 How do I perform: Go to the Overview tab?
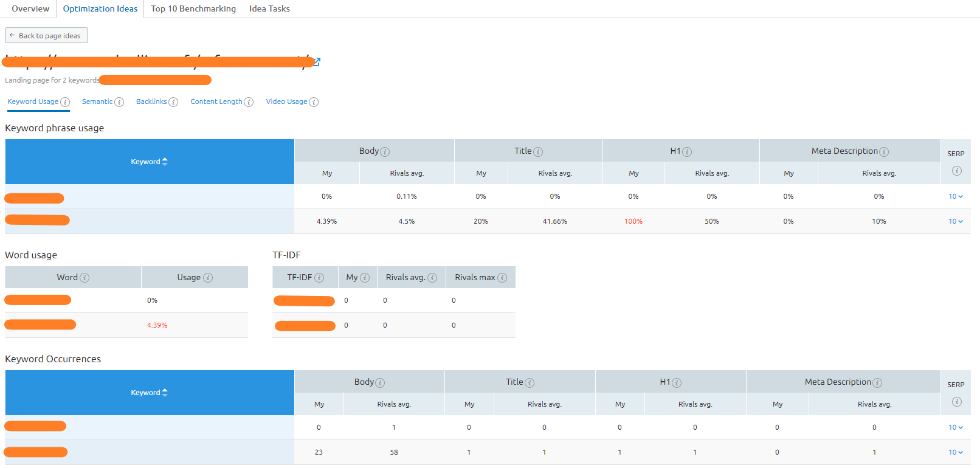(x=30, y=9)
